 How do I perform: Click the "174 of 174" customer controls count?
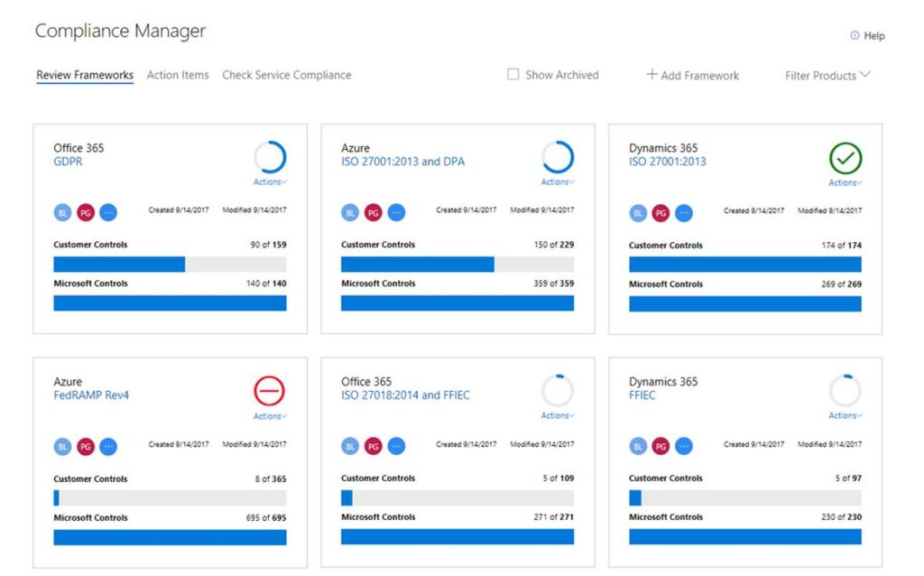842,246
